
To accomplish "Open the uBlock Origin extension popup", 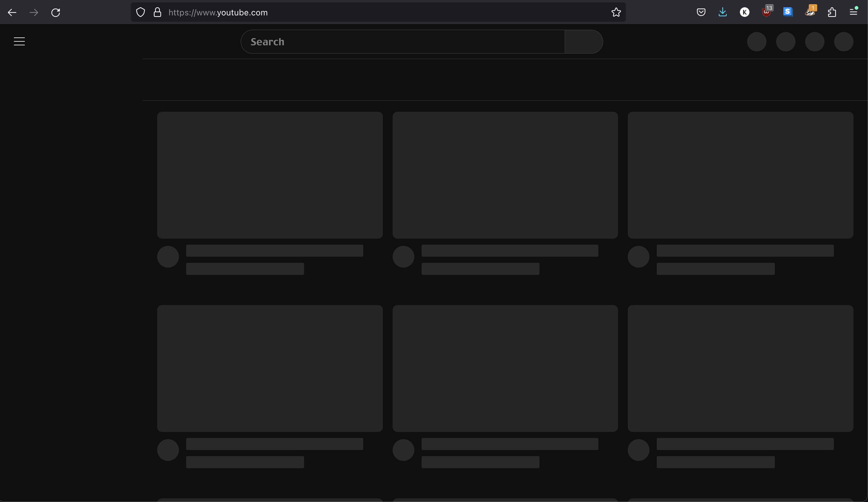I will pyautogui.click(x=766, y=12).
